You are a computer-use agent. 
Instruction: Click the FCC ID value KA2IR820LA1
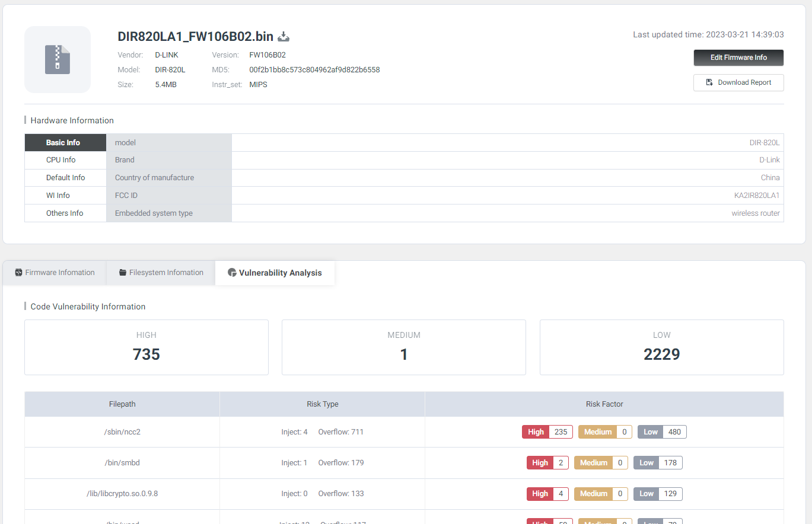tap(757, 196)
